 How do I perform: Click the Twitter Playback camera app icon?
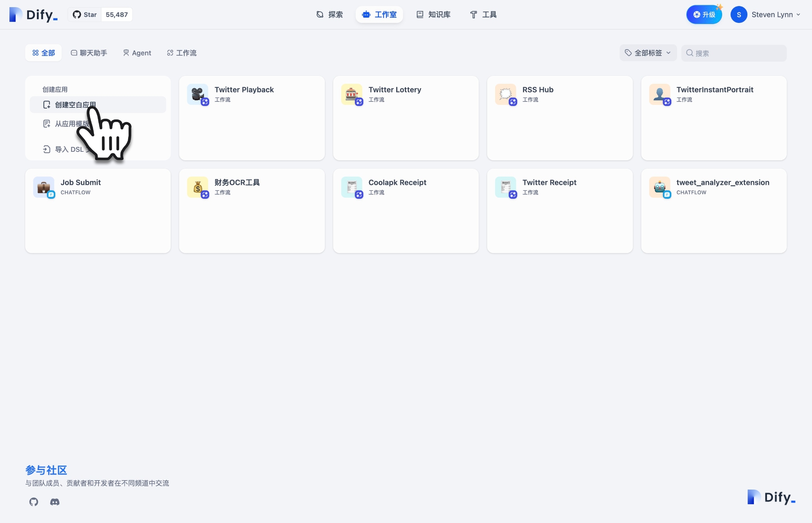coord(198,94)
